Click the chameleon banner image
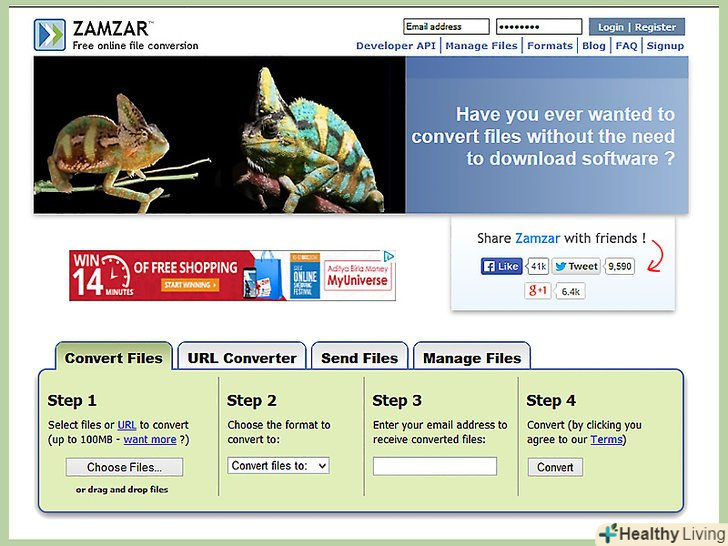The width and height of the screenshot is (728, 546). tap(220, 135)
